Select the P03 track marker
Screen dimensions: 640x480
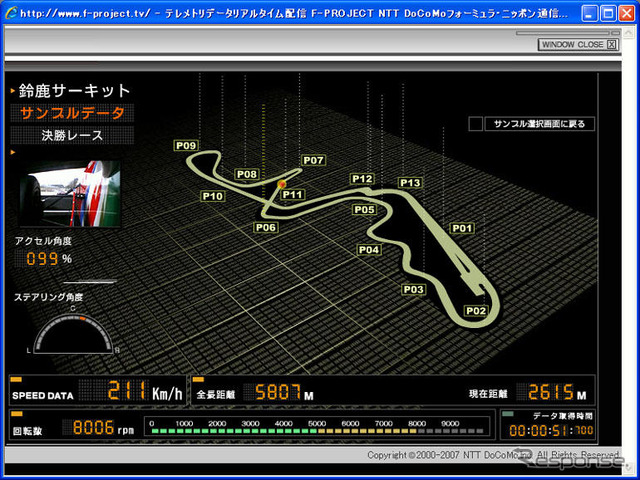413,290
